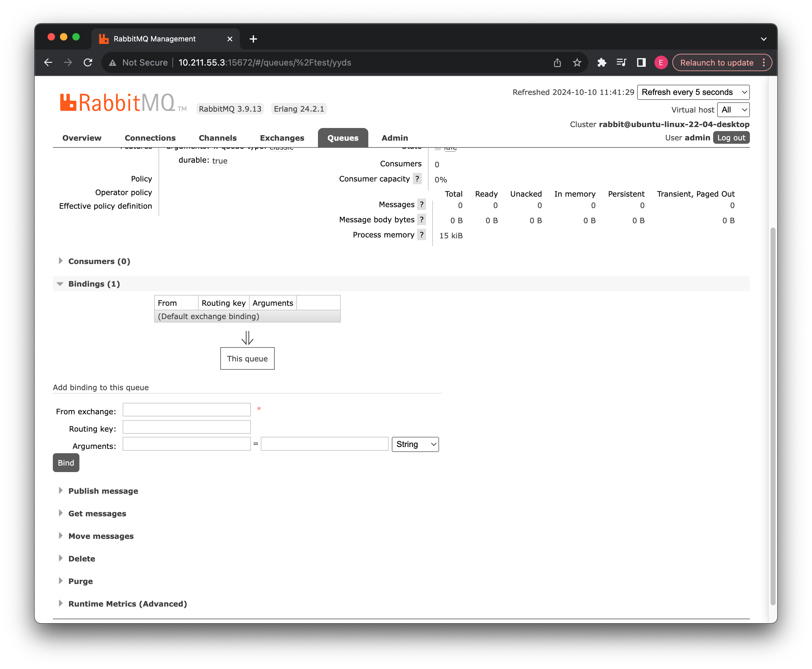Click the browser reload icon
Image resolution: width=812 pixels, height=669 pixels.
88,62
